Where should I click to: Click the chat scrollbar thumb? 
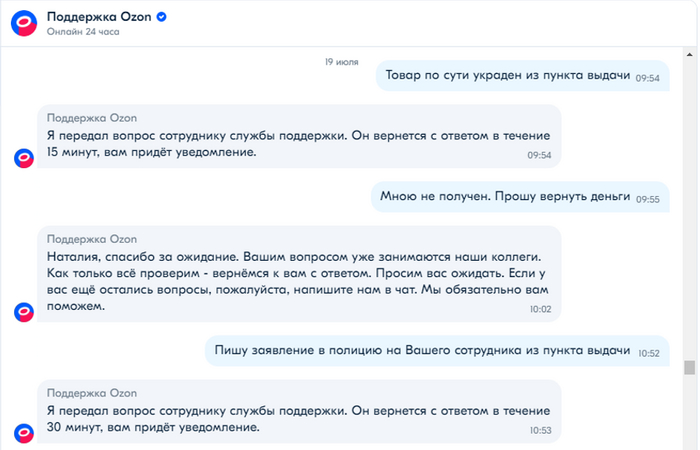coord(688,367)
